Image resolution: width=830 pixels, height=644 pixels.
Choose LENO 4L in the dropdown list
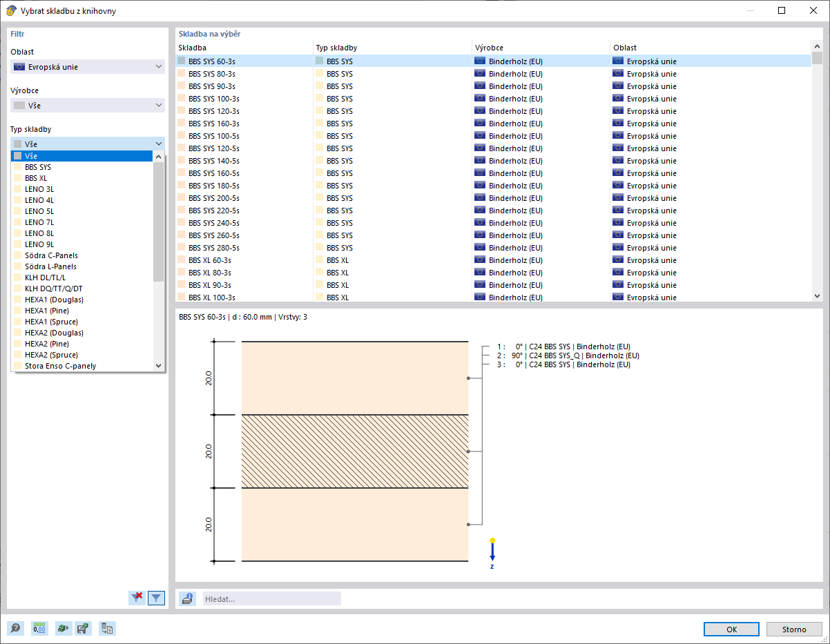(82, 200)
